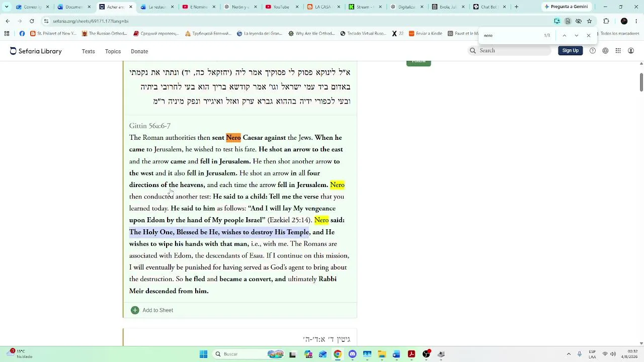
Task: Click the Windows taskbar Buscar search box
Action: pyautogui.click(x=249, y=354)
